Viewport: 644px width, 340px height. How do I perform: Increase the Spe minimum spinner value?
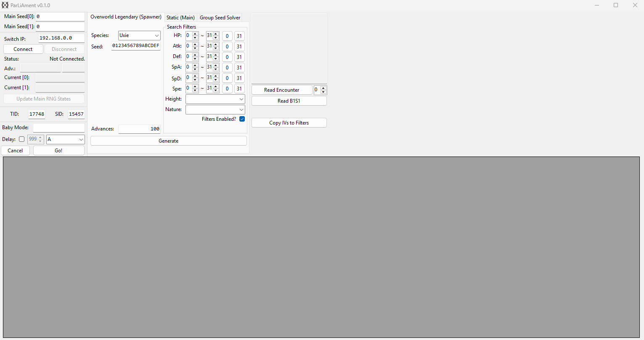[195, 86]
